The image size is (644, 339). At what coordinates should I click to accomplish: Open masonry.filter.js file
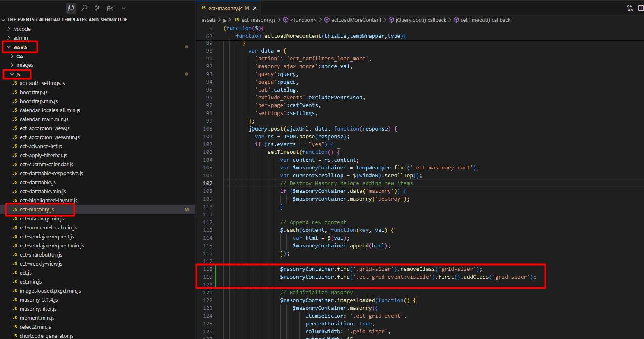[x=38, y=309]
